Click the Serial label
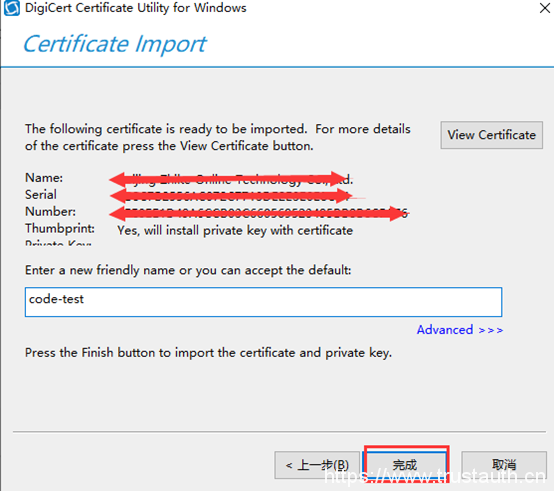554x491 pixels. tap(41, 195)
